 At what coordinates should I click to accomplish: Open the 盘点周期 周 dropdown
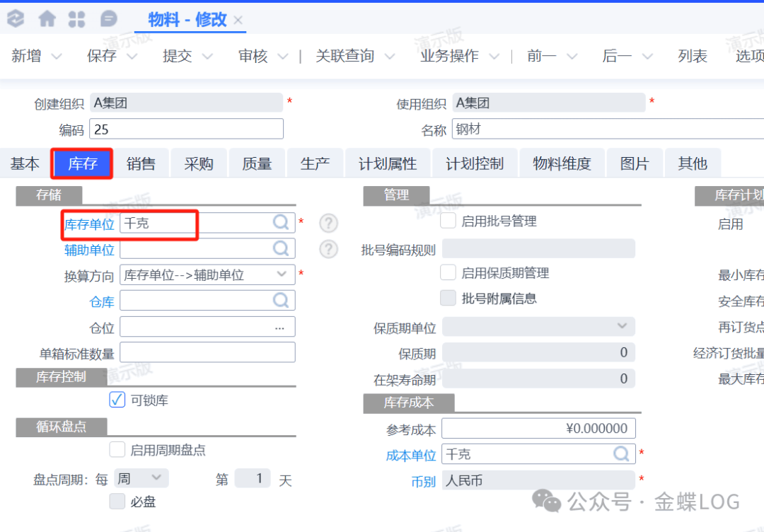click(x=156, y=479)
